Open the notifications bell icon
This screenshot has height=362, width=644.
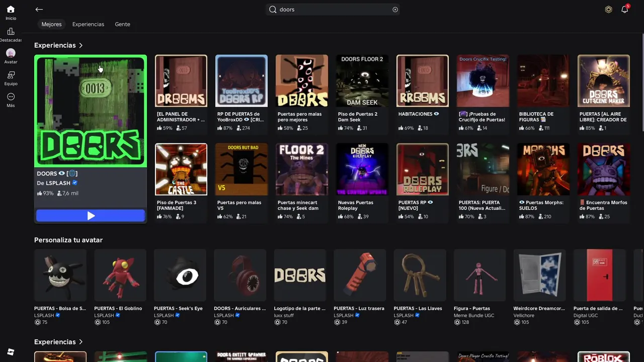tap(625, 10)
